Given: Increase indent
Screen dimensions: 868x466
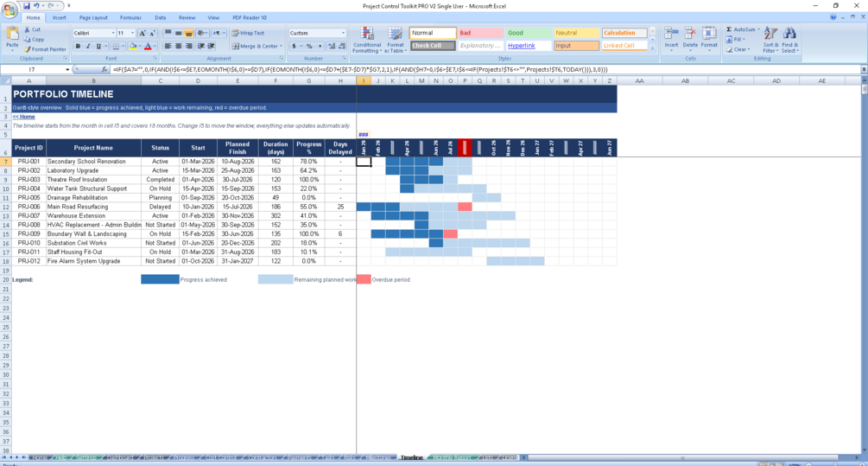Looking at the screenshot, I should pos(212,47).
